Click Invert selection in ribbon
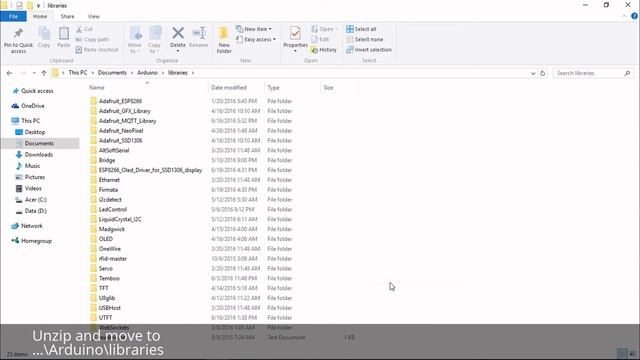The width and height of the screenshot is (640, 360). point(369,50)
